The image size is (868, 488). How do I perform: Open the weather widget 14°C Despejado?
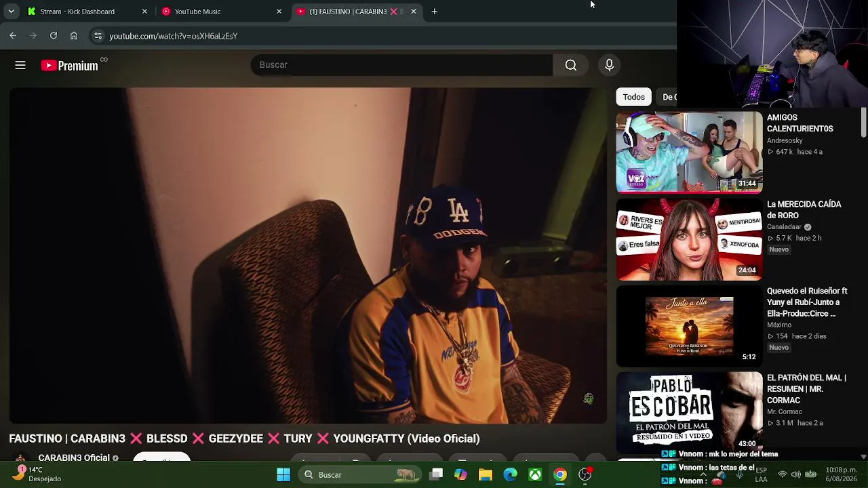pos(39,474)
